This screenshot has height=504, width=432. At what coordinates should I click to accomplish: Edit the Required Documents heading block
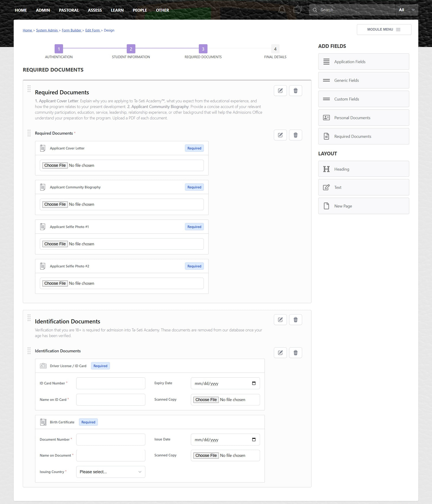coord(280,91)
